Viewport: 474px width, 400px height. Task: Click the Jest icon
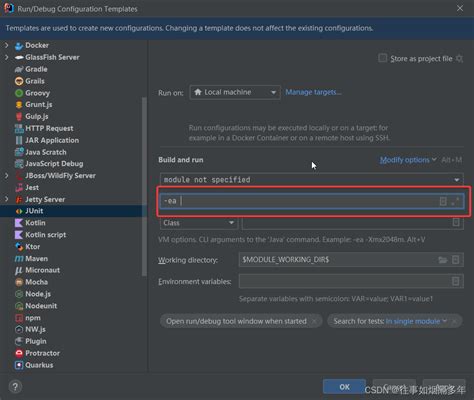pos(19,188)
